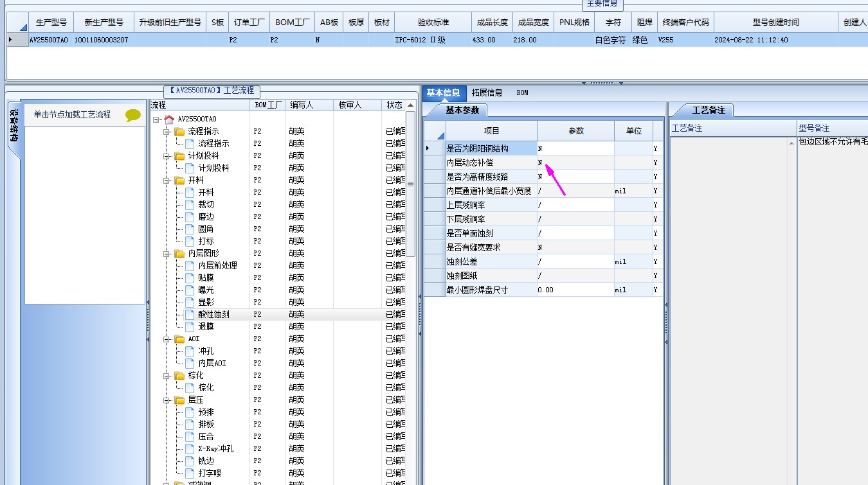Click the page icon beside X-Ray冲孔
Image resolution: width=868 pixels, height=485 pixels.
click(190, 448)
